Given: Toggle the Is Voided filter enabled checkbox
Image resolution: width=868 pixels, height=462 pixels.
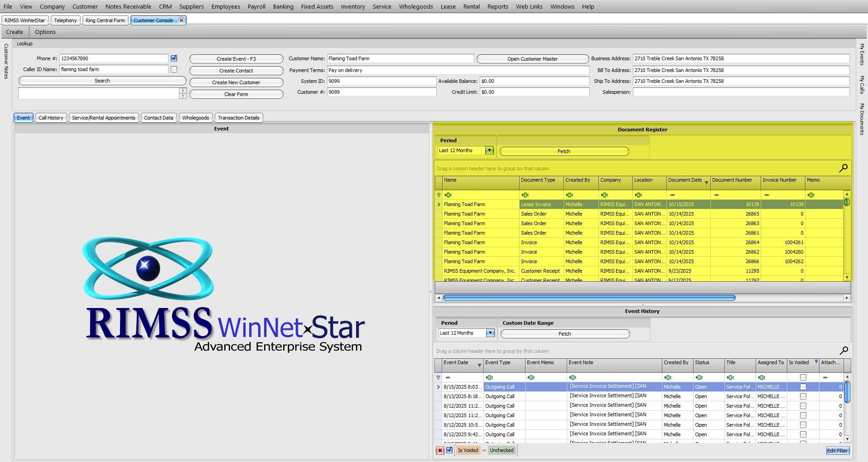Looking at the screenshot, I should click(x=449, y=450).
